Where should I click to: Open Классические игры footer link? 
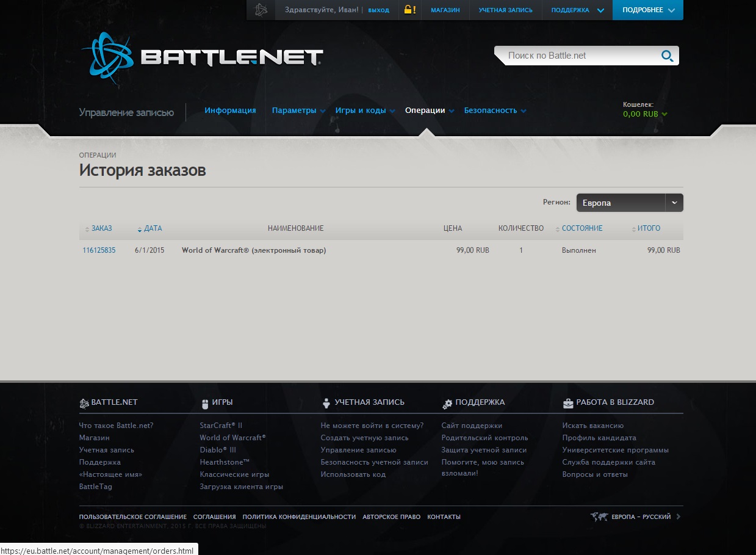[x=234, y=474]
